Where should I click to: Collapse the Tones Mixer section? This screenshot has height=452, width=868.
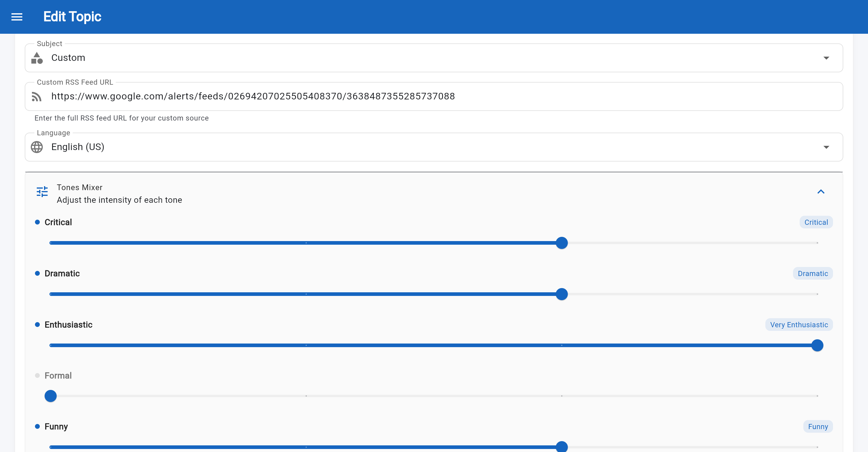821,192
